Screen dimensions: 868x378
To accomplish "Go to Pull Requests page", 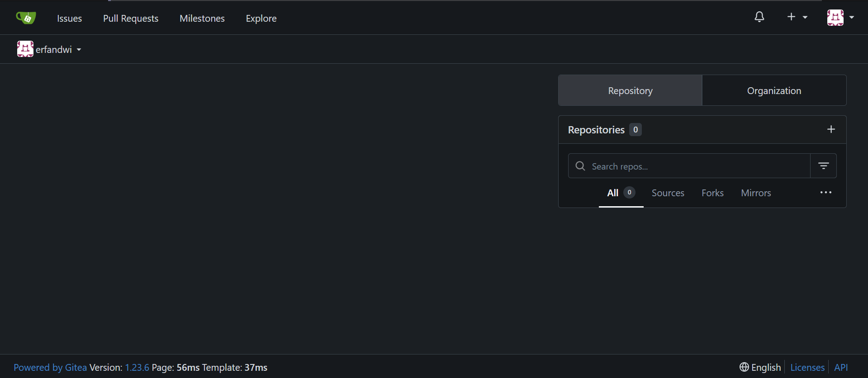I will click(131, 19).
